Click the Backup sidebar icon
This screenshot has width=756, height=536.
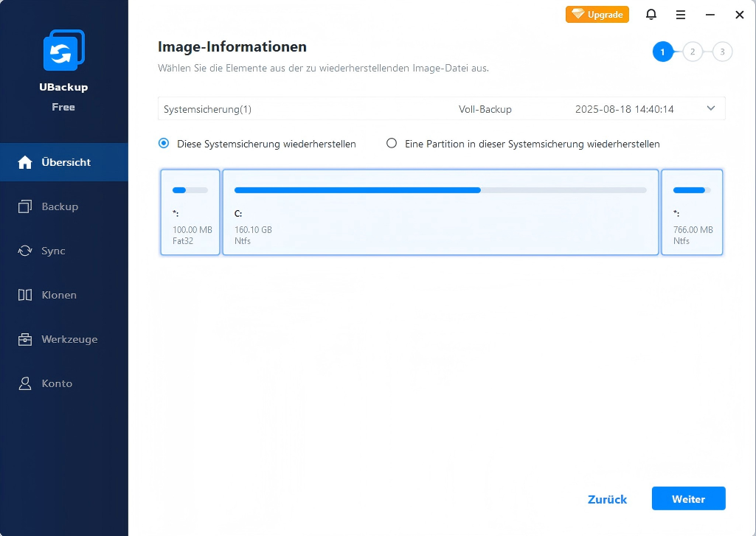(x=25, y=206)
